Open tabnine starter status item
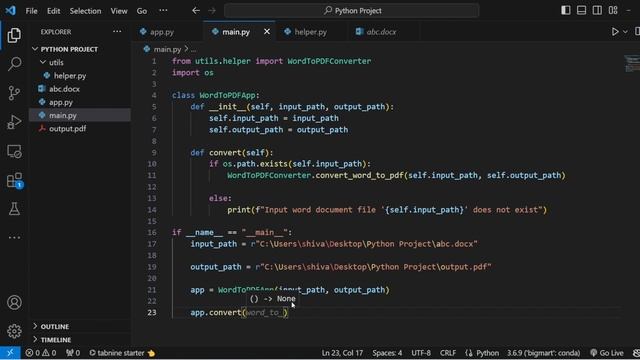This screenshot has width=640, height=360. pos(122,353)
